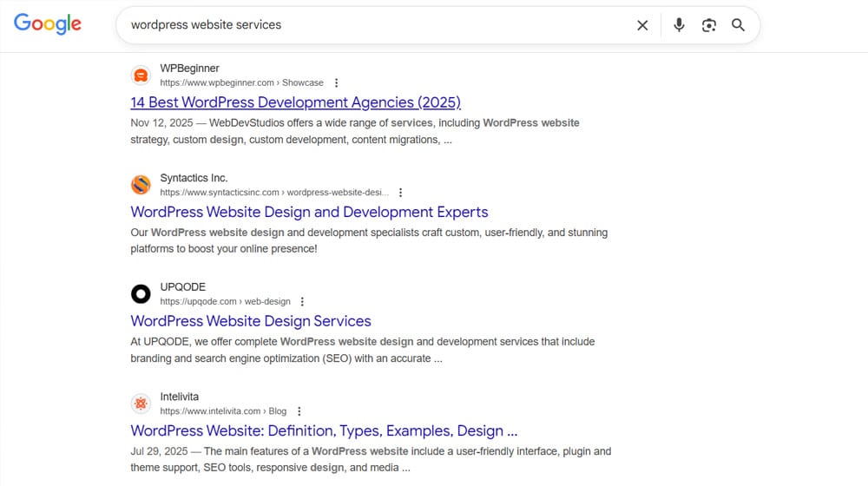
Task: Click the UPQODE circle favicon
Action: point(141,294)
